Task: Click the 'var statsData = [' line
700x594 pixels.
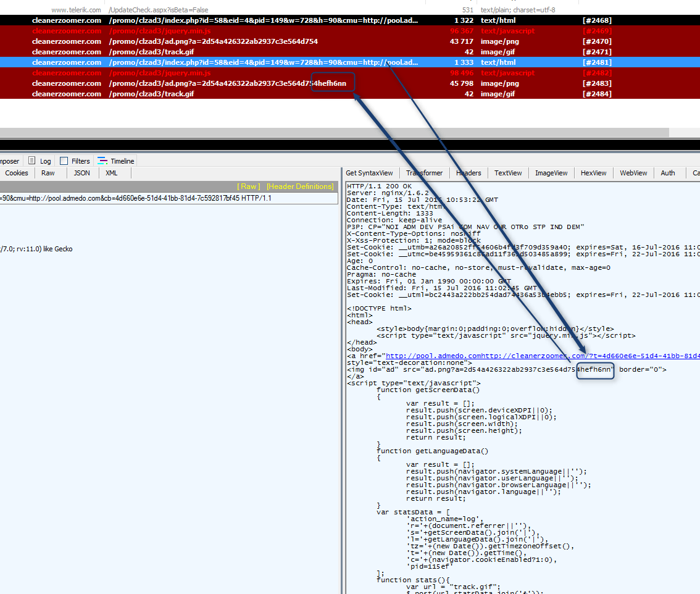Action: click(413, 512)
